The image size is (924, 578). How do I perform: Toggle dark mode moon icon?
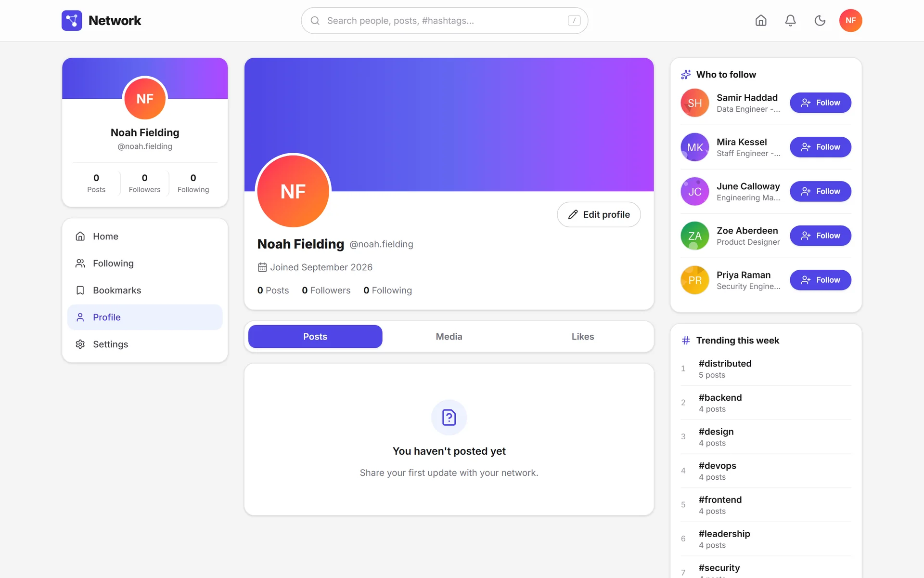(820, 21)
